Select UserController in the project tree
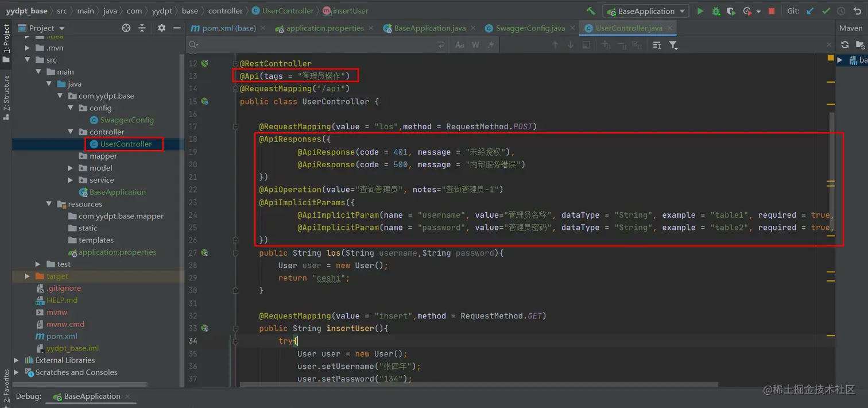868x408 pixels. point(126,144)
